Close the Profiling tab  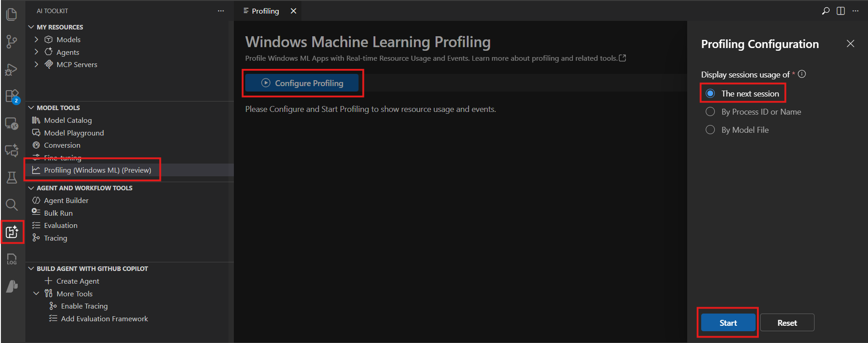click(x=294, y=11)
